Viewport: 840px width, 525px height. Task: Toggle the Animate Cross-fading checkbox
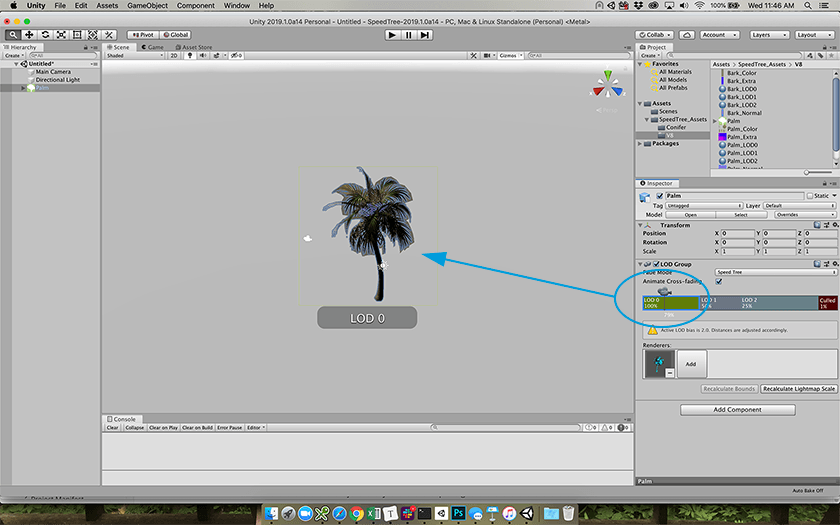click(x=719, y=281)
